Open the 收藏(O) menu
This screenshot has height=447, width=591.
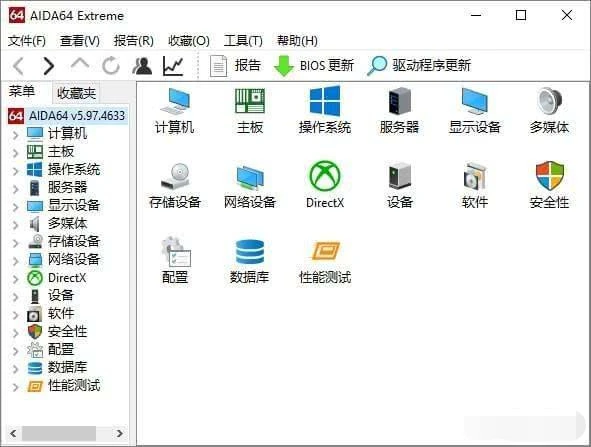point(189,40)
